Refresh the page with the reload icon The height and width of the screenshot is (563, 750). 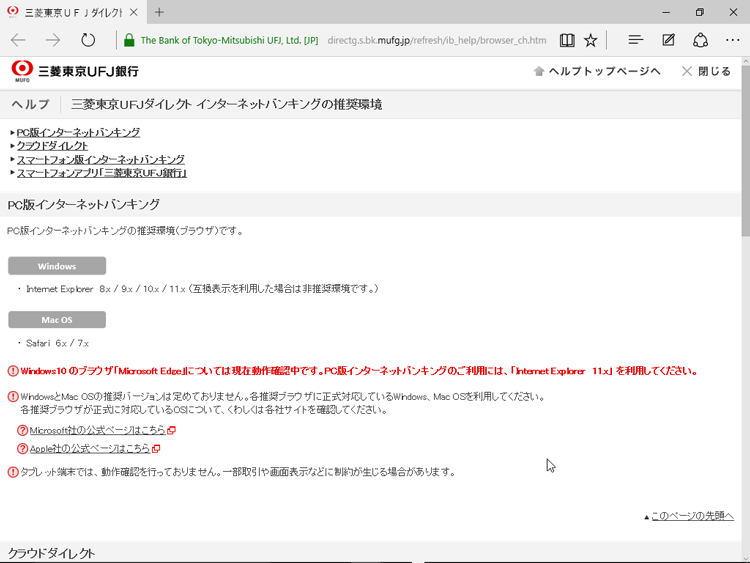[x=88, y=40]
